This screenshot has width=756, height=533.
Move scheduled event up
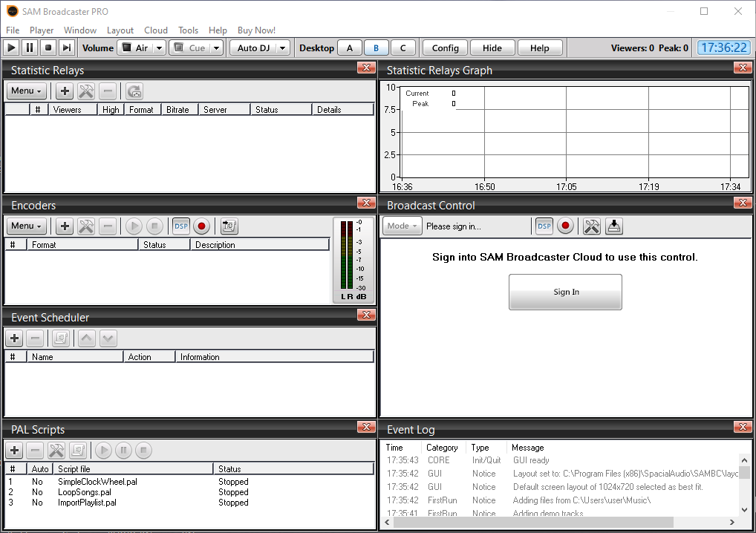coord(87,338)
